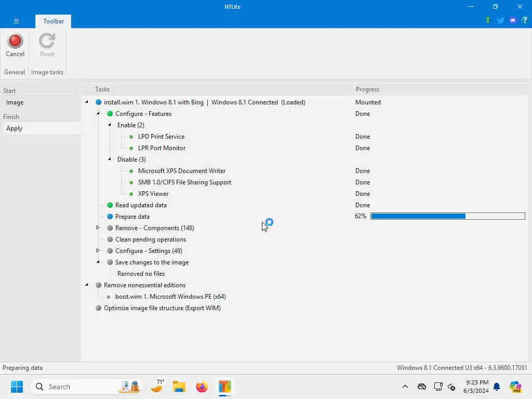The image size is (532, 399).
Task: Select Removed no files row
Action: click(x=141, y=274)
